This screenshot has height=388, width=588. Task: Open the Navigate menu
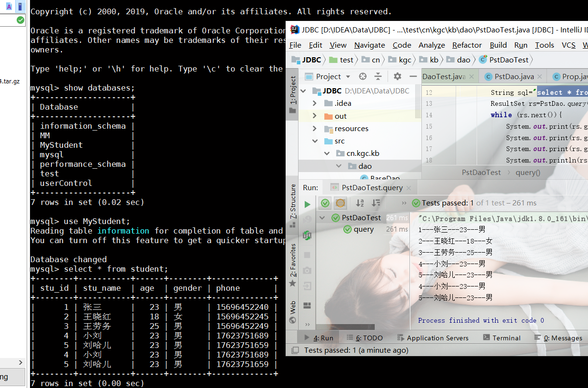[x=369, y=45]
